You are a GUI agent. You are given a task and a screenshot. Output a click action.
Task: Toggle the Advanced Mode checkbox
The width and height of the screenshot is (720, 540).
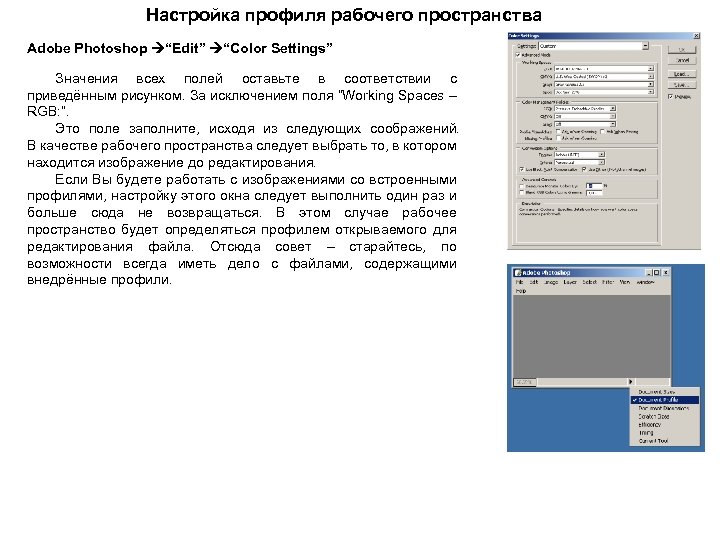pyautogui.click(x=518, y=55)
